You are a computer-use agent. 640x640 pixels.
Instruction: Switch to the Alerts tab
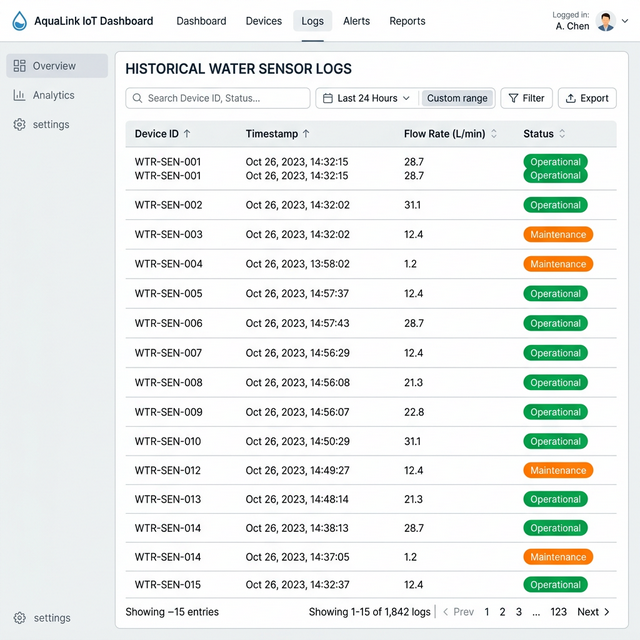pyautogui.click(x=356, y=21)
